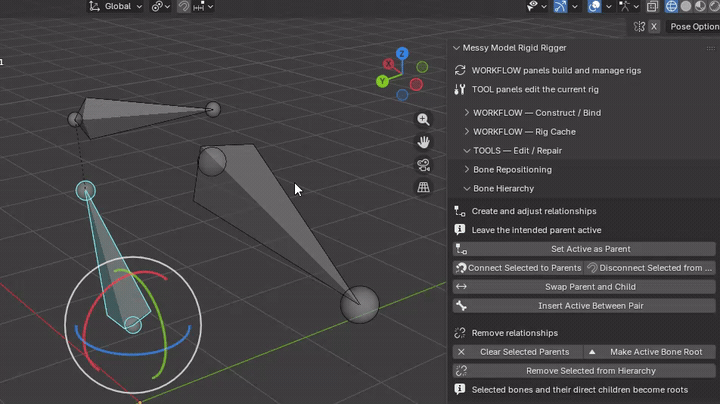The width and height of the screenshot is (720, 404).
Task: Click Connect Selected to Parents
Action: (518, 268)
